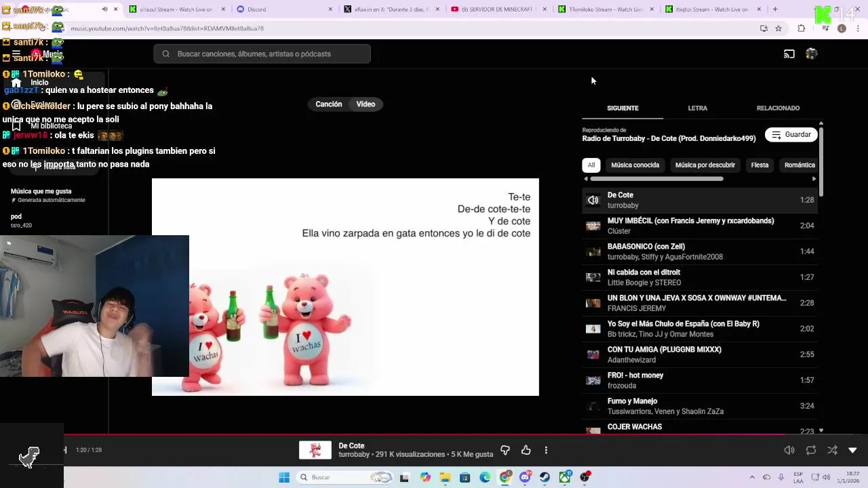The image size is (868, 488).
Task: Select the All filter chip
Action: (x=591, y=165)
